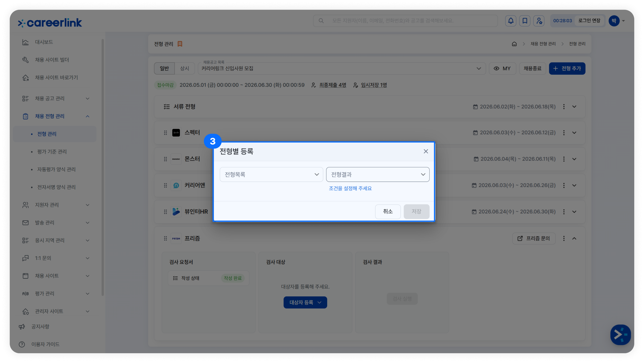Click the 채용종료 button

532,69
